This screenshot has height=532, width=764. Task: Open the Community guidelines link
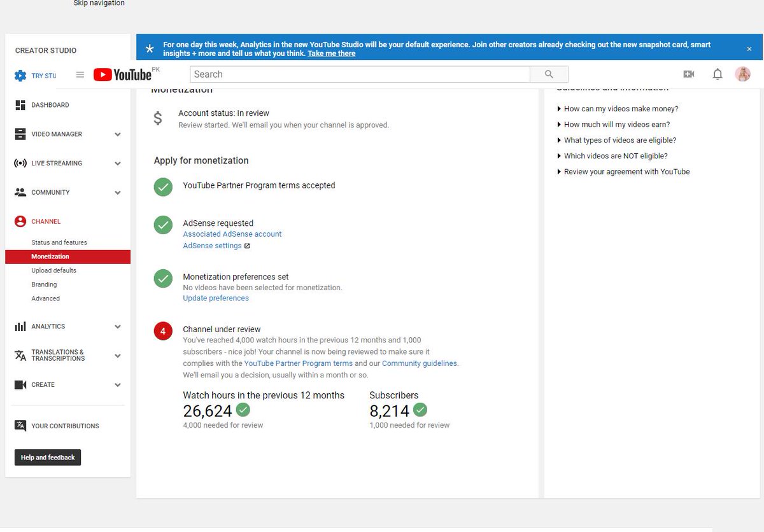(420, 363)
